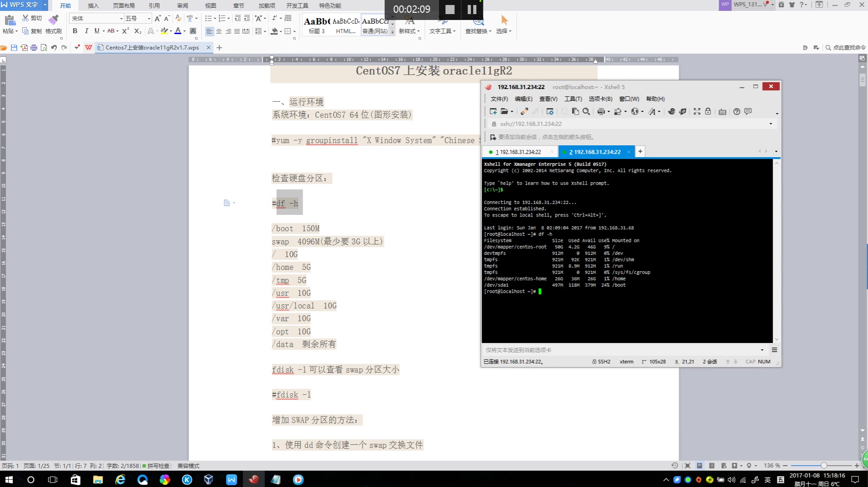
Task: Open the 插入 ribbon tab
Action: pyautogui.click(x=93, y=5)
